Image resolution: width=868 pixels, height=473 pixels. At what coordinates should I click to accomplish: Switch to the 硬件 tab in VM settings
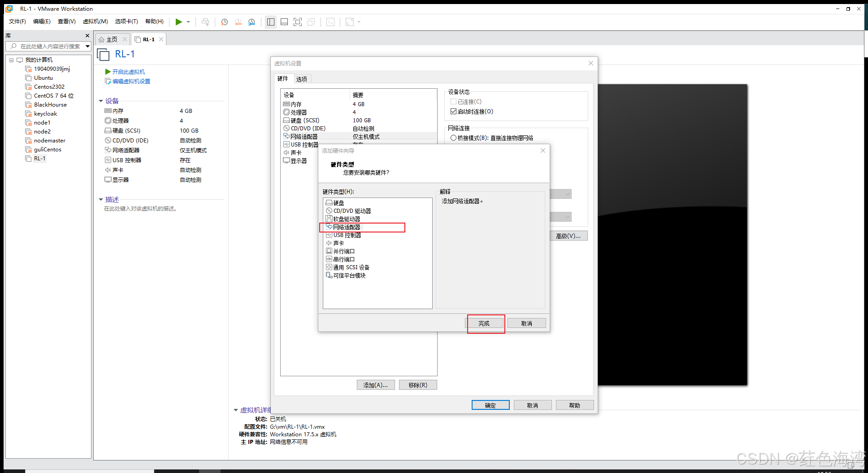point(283,79)
